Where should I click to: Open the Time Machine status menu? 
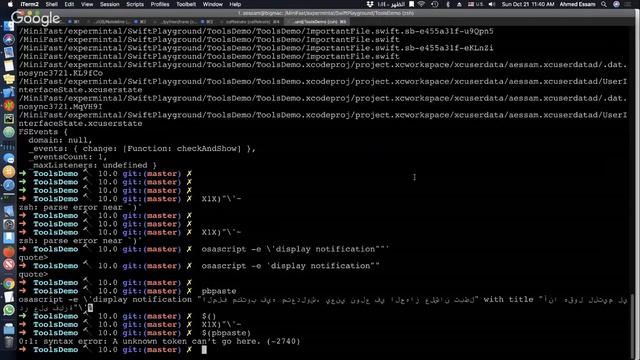pyautogui.click(x=435, y=4)
